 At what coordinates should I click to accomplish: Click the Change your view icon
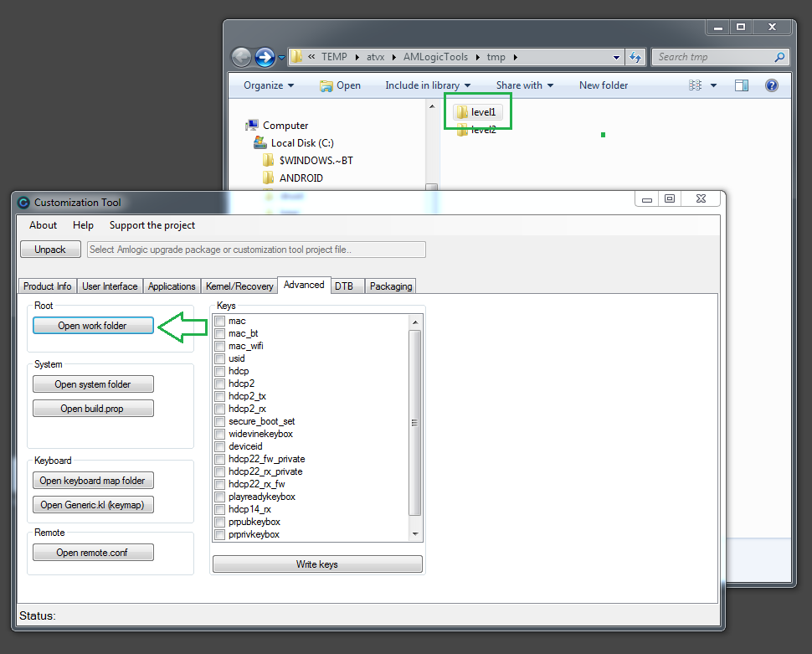pyautogui.click(x=695, y=85)
